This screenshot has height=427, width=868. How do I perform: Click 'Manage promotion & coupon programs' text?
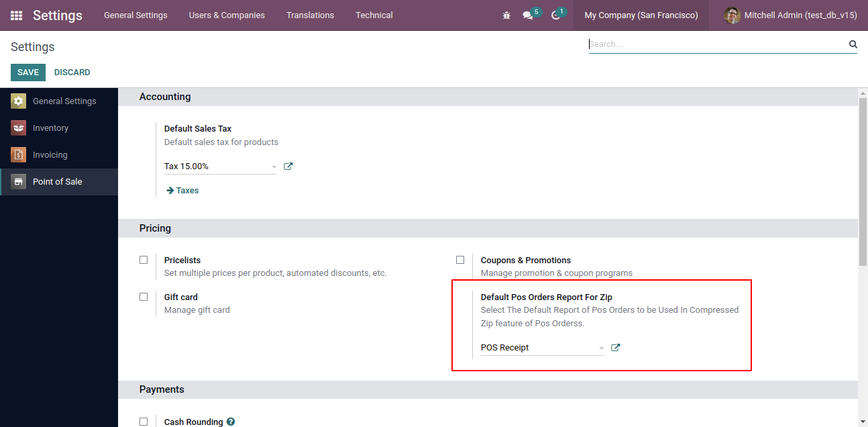coord(557,273)
